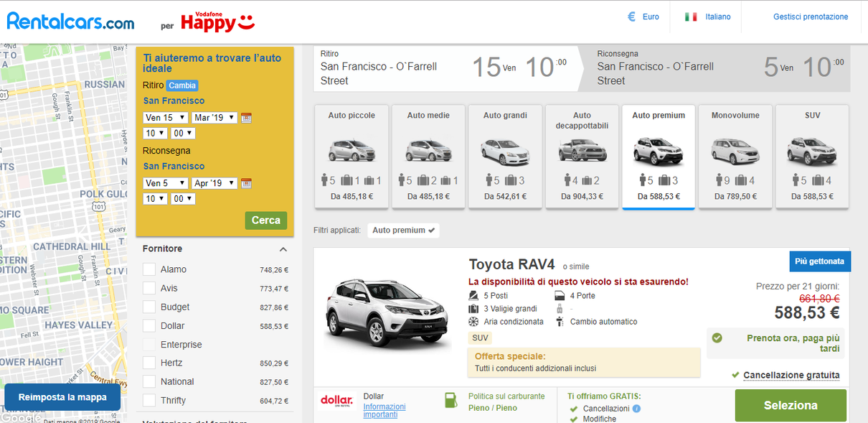
Task: Select the Auto grandi category tab
Action: 505,157
